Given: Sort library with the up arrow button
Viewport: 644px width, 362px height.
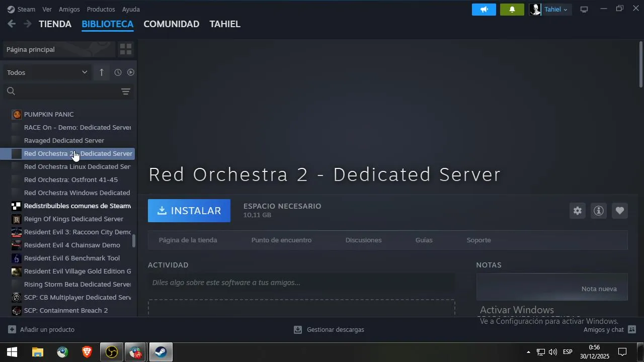Looking at the screenshot, I should click(101, 72).
